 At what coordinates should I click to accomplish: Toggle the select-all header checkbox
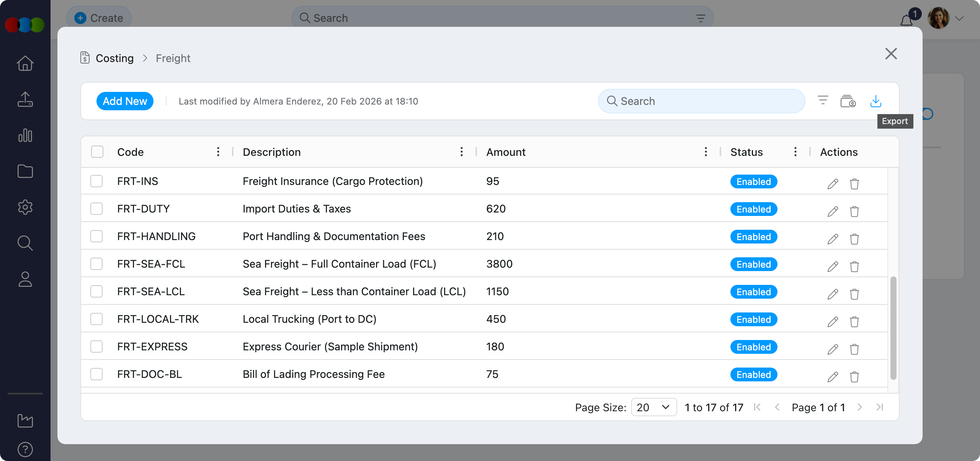click(97, 152)
